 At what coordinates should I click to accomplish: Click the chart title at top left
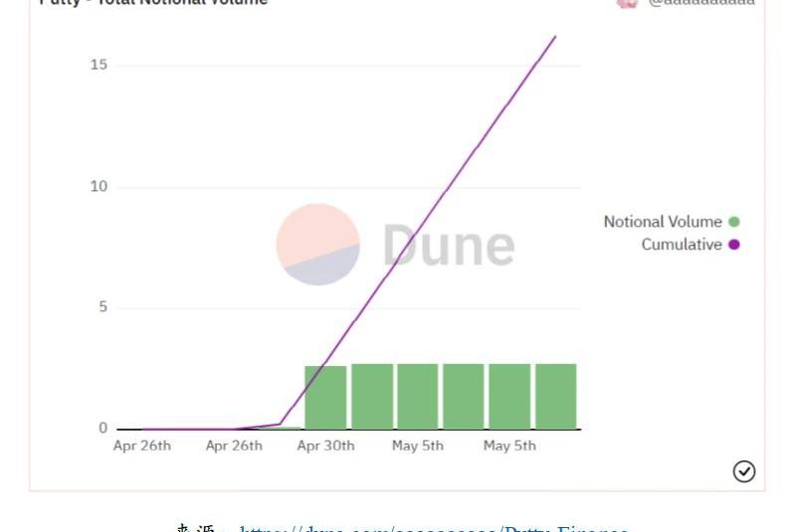point(154,3)
